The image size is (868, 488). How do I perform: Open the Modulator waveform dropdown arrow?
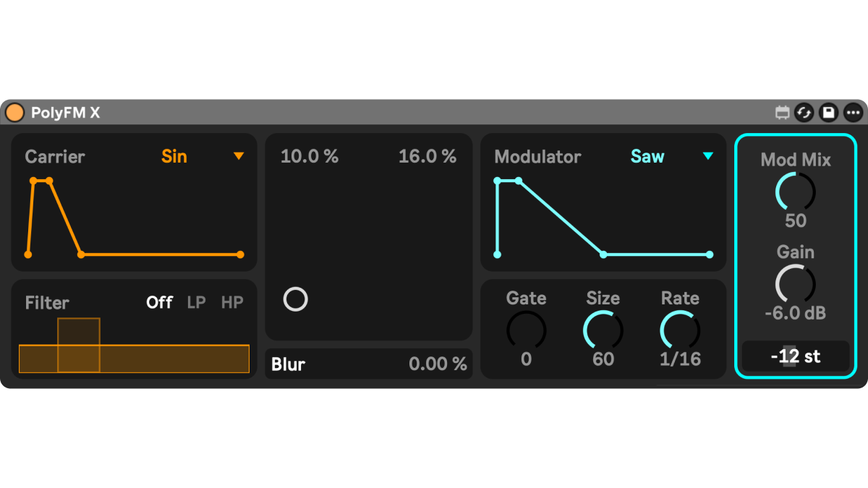(x=708, y=156)
